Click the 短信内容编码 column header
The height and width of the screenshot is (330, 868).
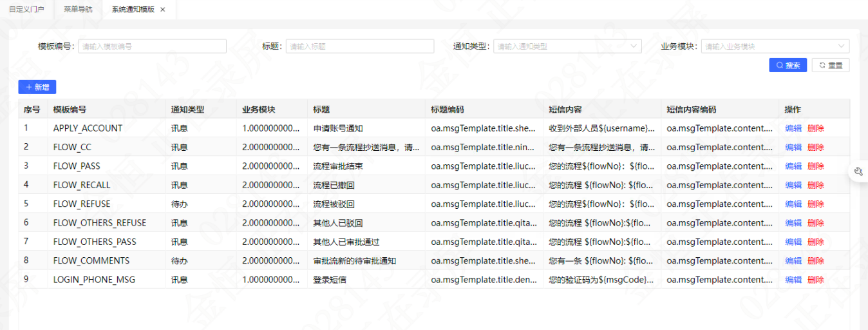pos(720,110)
